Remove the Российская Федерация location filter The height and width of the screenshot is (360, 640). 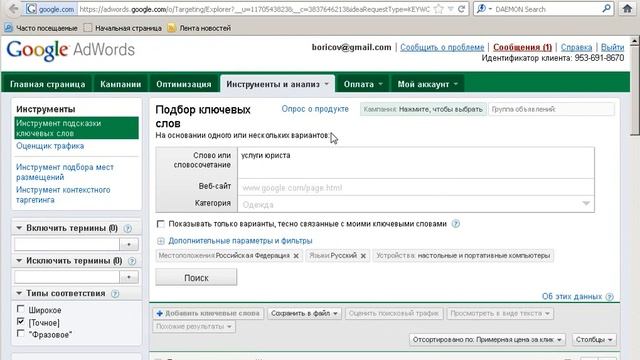(x=296, y=256)
